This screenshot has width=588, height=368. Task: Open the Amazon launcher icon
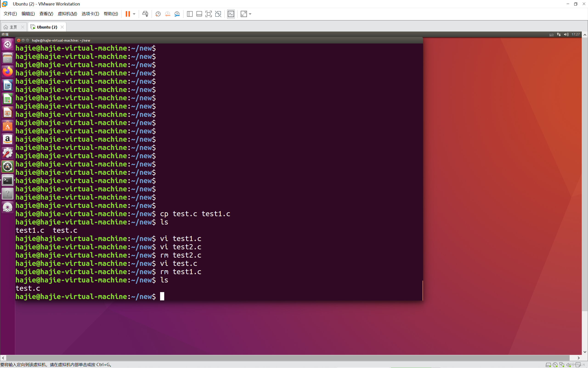[8, 140]
